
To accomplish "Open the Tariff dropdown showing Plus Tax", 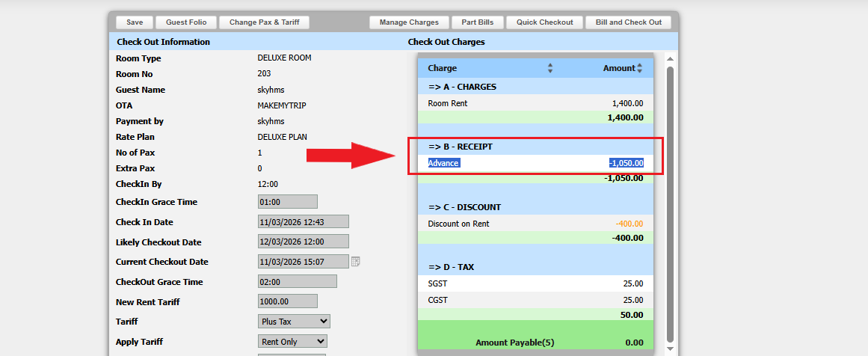I will pyautogui.click(x=293, y=321).
